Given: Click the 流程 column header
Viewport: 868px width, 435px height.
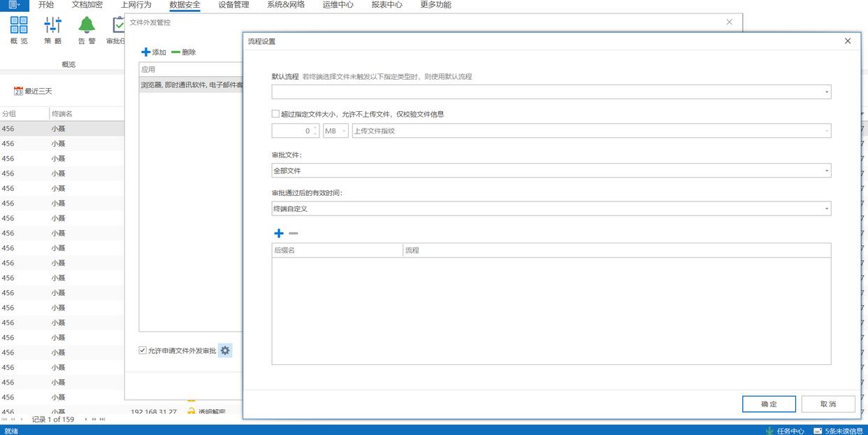Looking at the screenshot, I should coord(617,250).
